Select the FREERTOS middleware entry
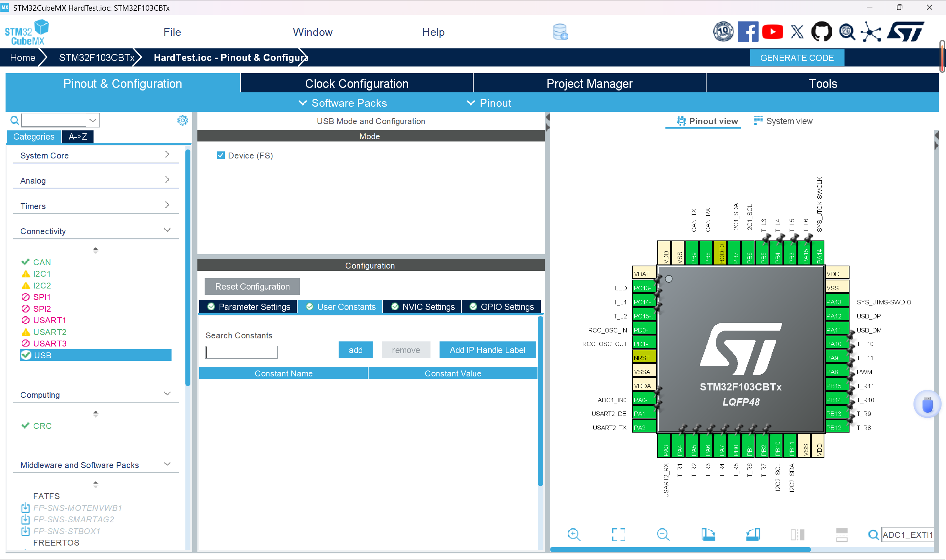This screenshot has height=560, width=946. (56, 543)
